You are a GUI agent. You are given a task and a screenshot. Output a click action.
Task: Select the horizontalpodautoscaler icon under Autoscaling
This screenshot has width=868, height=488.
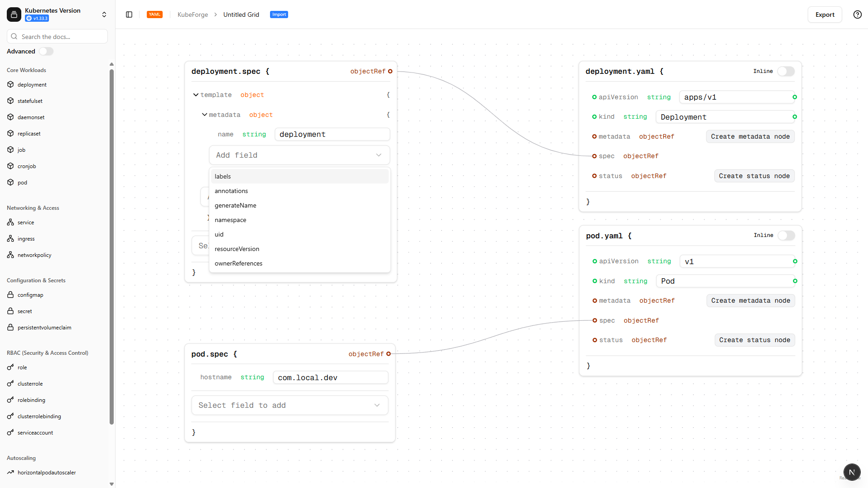pos(10,472)
